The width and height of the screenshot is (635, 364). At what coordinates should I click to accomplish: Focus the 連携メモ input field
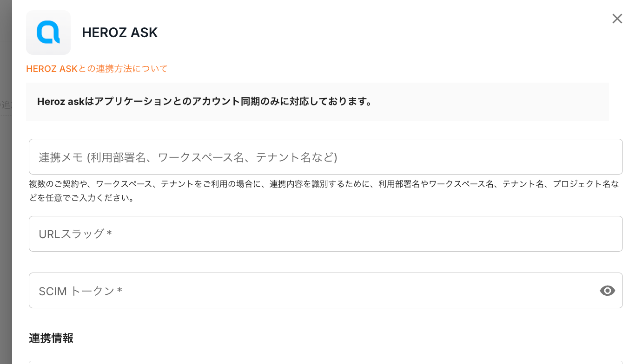325,157
